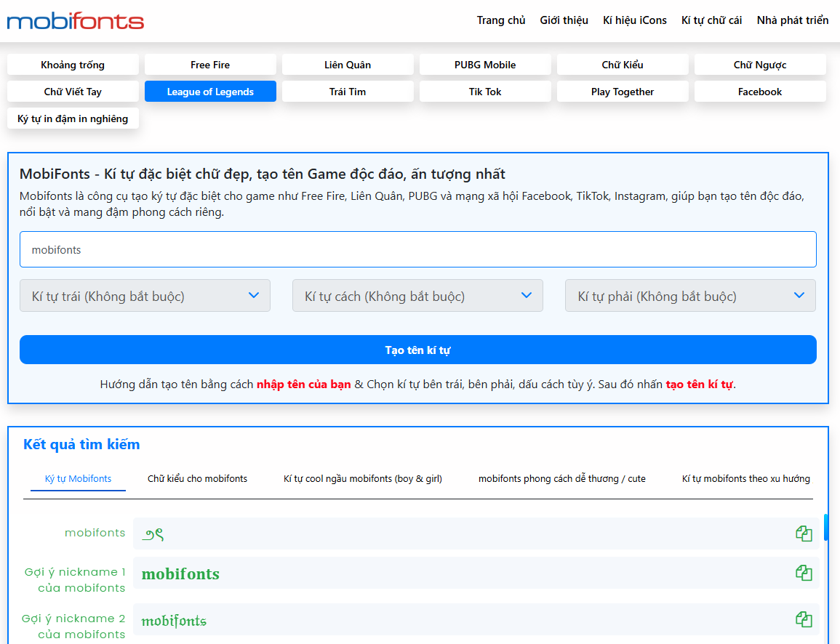Switch to Kí tự mobifonts theo xu hướng tab
This screenshot has width=840, height=644.
tap(745, 478)
